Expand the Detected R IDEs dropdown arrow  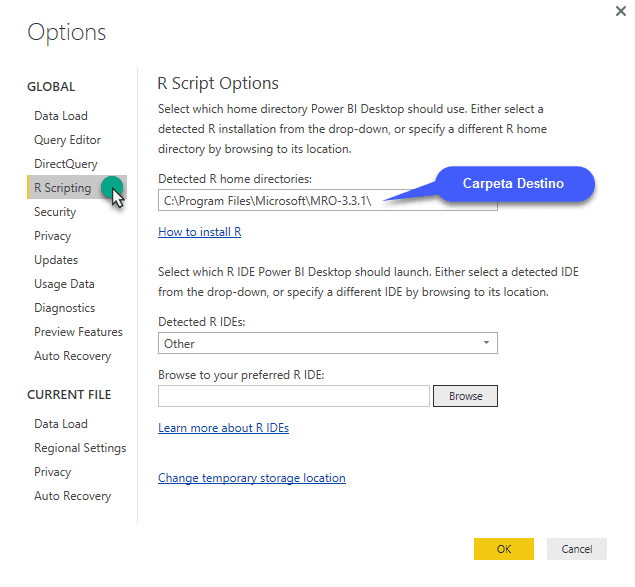point(486,343)
